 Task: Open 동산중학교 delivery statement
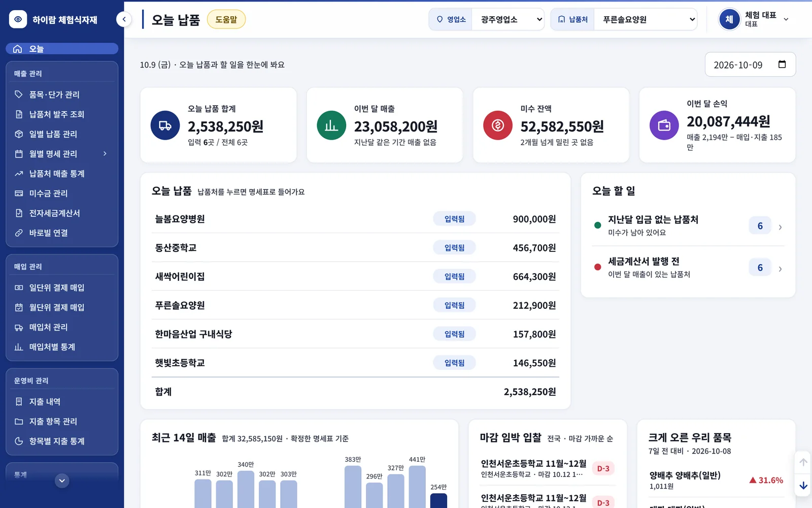point(355,248)
